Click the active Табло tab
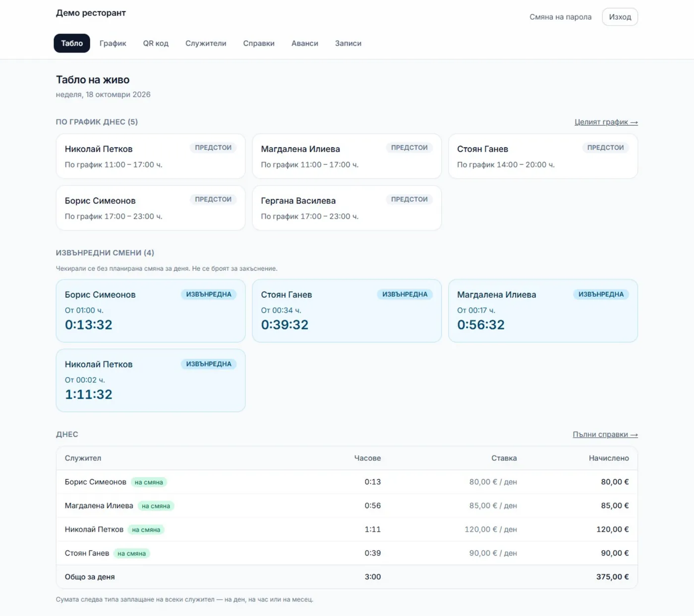The height and width of the screenshot is (616, 694). [72, 43]
